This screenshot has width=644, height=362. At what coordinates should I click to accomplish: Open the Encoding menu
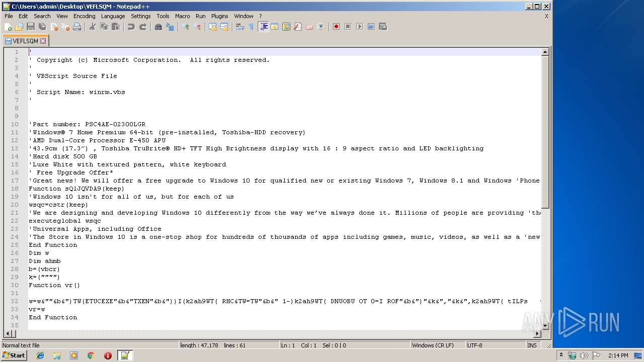[84, 16]
